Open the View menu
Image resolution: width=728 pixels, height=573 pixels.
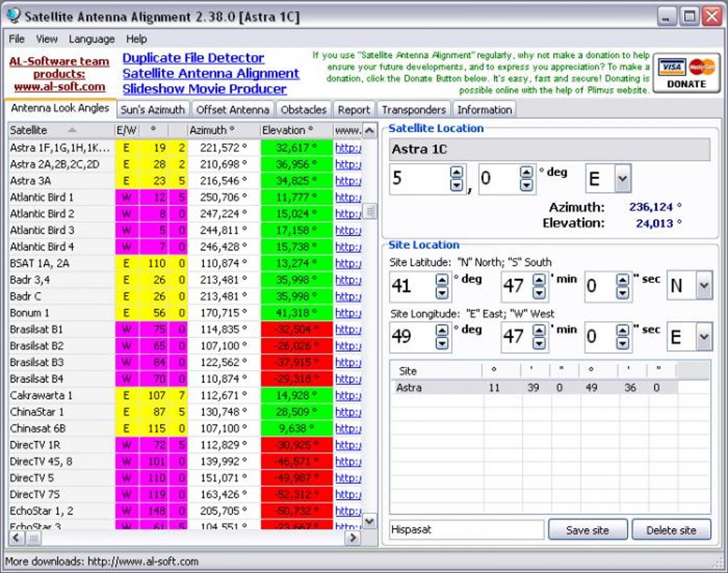click(x=47, y=39)
